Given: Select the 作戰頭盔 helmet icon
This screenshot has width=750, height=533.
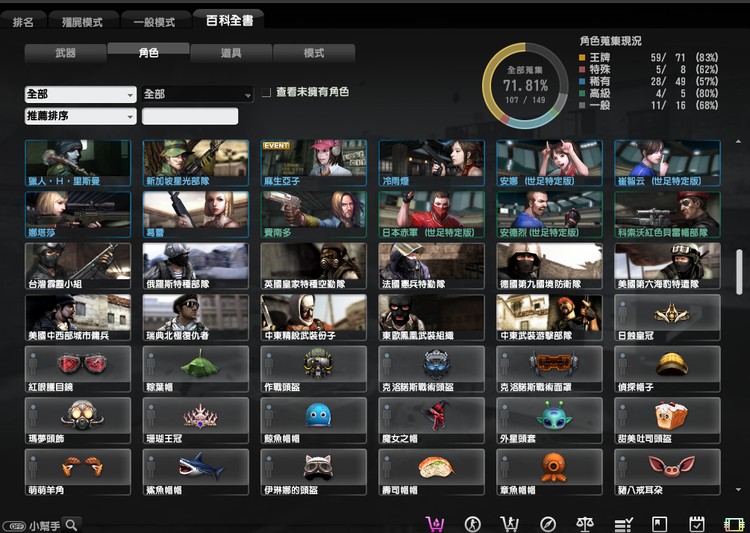Looking at the screenshot, I should 317,364.
